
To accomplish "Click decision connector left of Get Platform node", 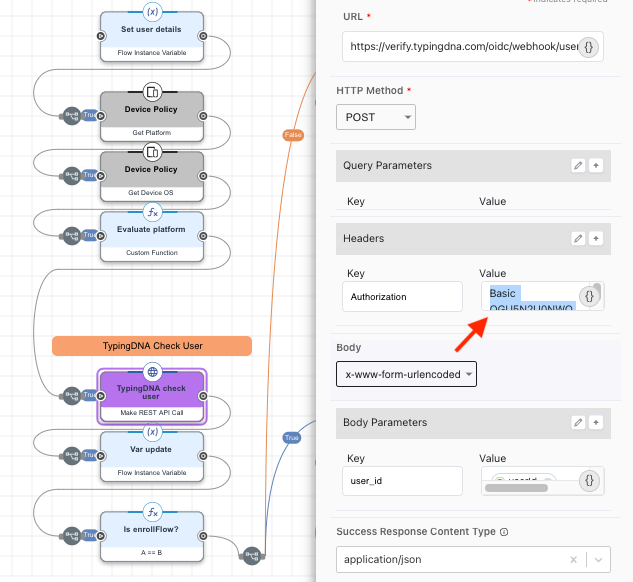I will click(x=72, y=116).
